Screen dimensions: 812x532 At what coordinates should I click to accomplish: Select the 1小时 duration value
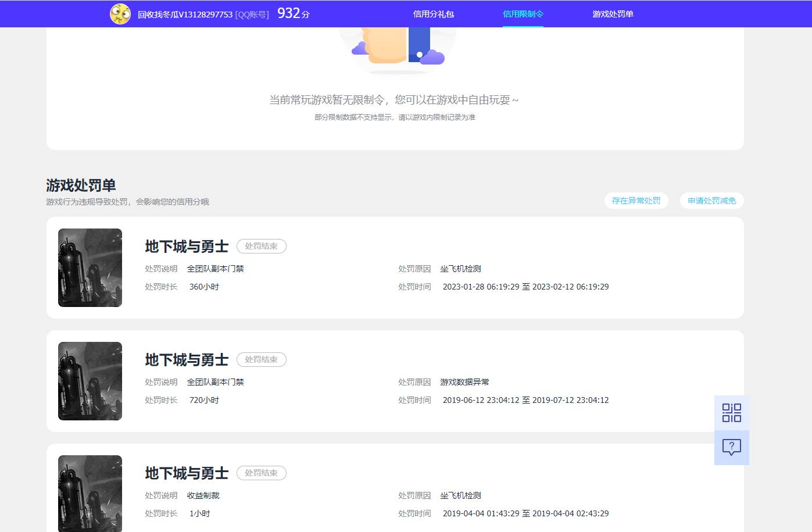pyautogui.click(x=200, y=513)
